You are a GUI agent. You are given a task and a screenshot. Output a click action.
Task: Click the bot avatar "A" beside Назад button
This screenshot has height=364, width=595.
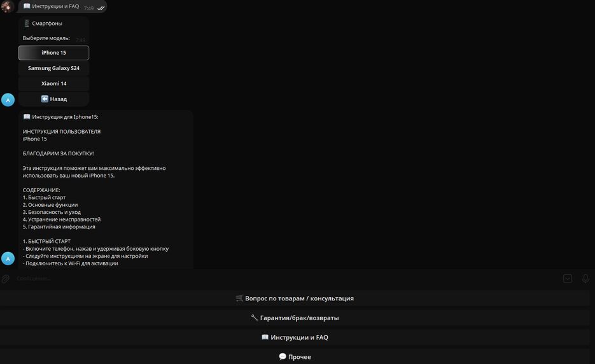point(8,100)
